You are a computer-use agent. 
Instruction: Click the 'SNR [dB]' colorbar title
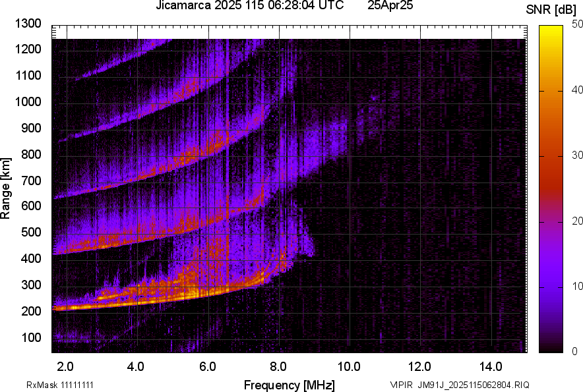[x=551, y=10]
